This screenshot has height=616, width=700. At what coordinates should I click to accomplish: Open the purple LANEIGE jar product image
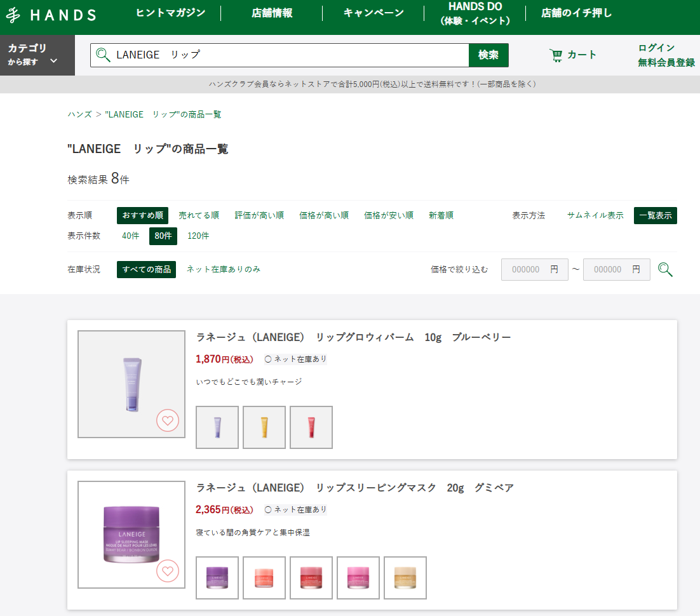[131, 535]
